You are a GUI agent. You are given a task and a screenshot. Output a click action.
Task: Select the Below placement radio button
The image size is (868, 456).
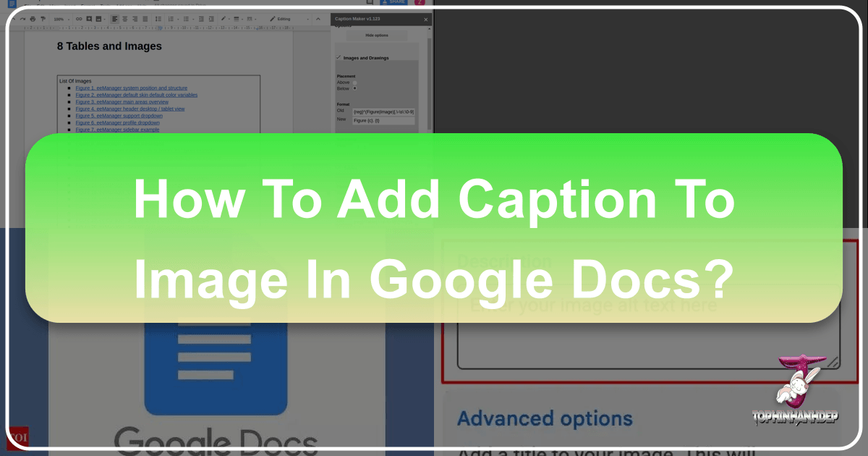click(354, 88)
